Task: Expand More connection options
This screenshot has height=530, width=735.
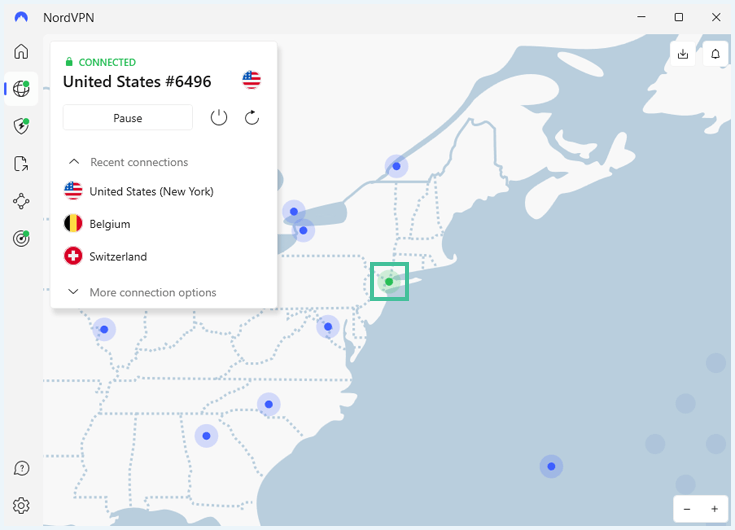Action: [142, 292]
